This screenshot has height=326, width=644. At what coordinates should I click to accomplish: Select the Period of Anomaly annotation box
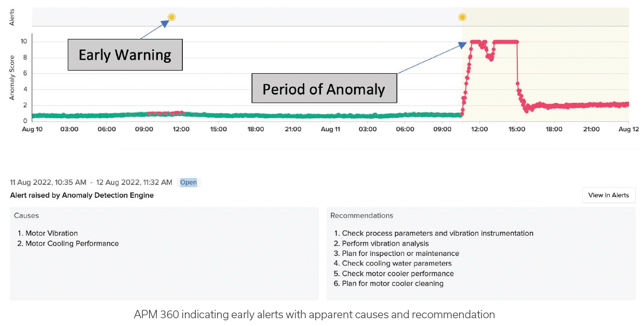[324, 89]
